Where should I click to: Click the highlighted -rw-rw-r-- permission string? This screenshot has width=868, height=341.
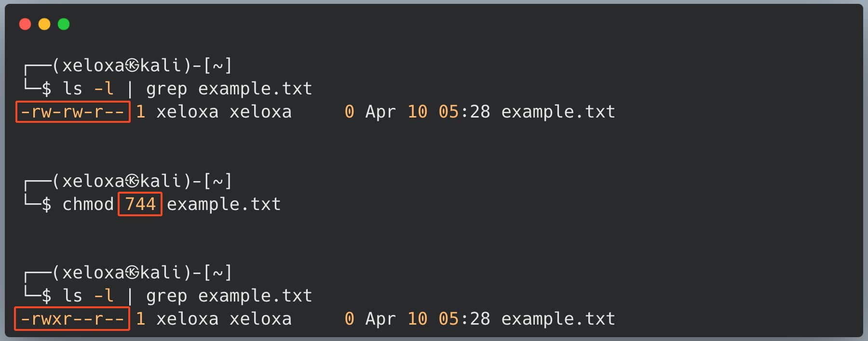(x=73, y=112)
